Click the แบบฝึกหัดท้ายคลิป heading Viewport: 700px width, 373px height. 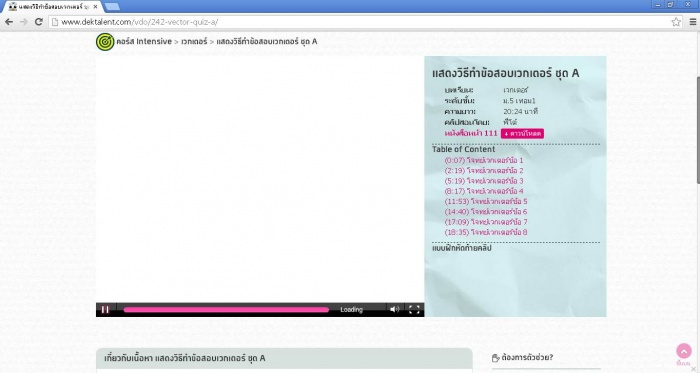coord(462,248)
